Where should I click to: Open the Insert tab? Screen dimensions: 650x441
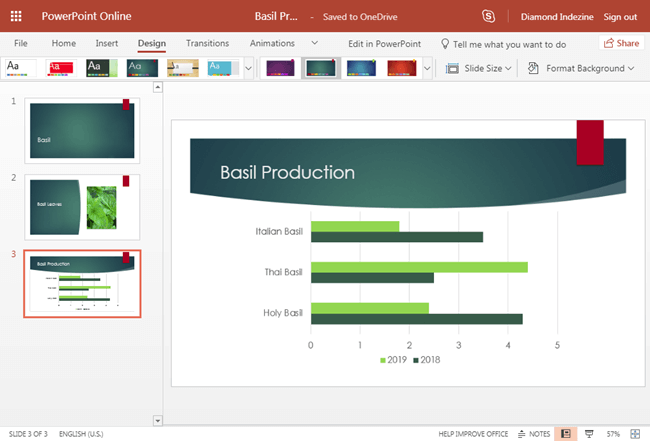pyautogui.click(x=106, y=44)
